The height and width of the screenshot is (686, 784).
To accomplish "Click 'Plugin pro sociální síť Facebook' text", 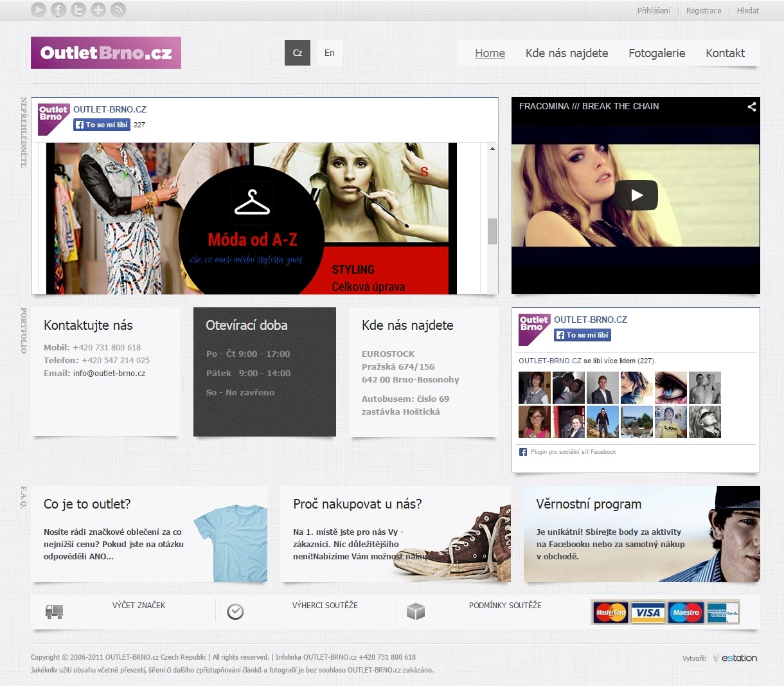I will click(x=573, y=452).
